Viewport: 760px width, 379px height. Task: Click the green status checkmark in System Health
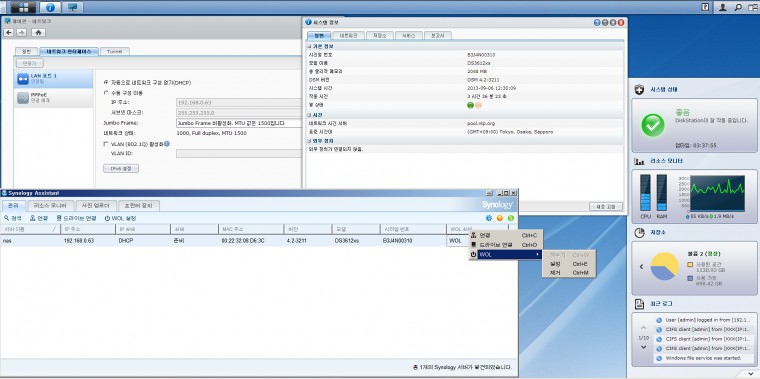653,125
